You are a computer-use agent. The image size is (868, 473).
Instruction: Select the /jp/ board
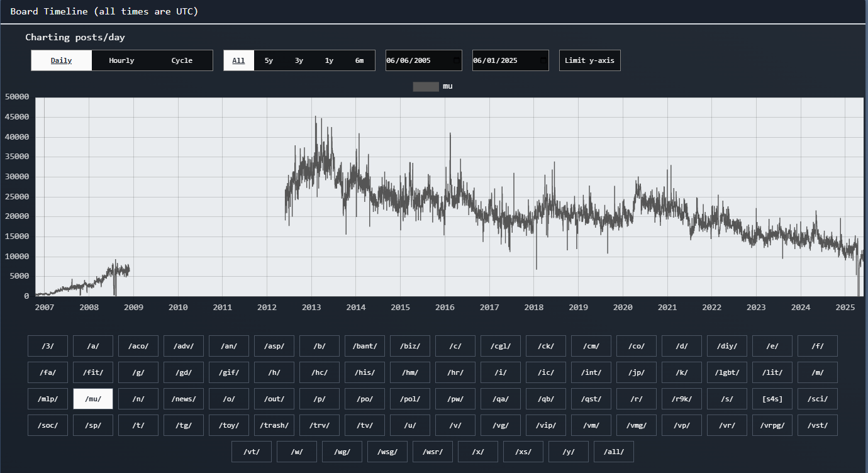click(637, 372)
